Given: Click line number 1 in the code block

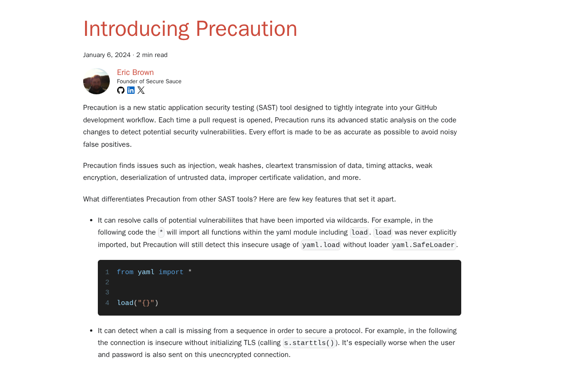Looking at the screenshot, I should 107,272.
